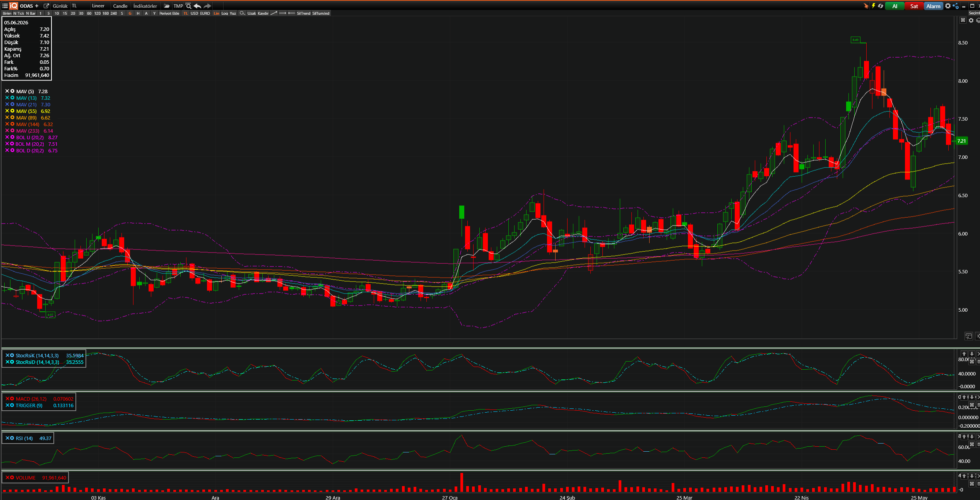Open saved template folder icon
Viewport: 980px width, 500px height.
pos(166,6)
